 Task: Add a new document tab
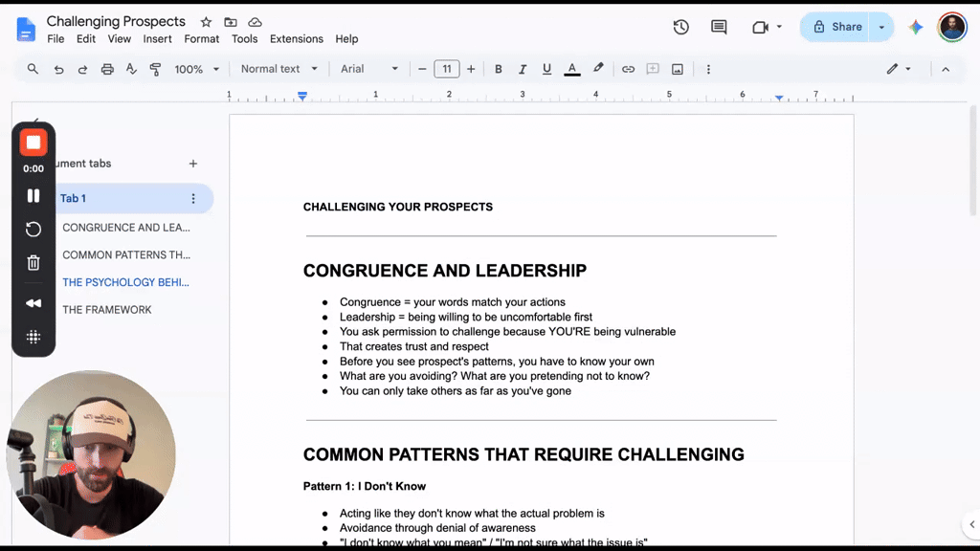(x=193, y=164)
